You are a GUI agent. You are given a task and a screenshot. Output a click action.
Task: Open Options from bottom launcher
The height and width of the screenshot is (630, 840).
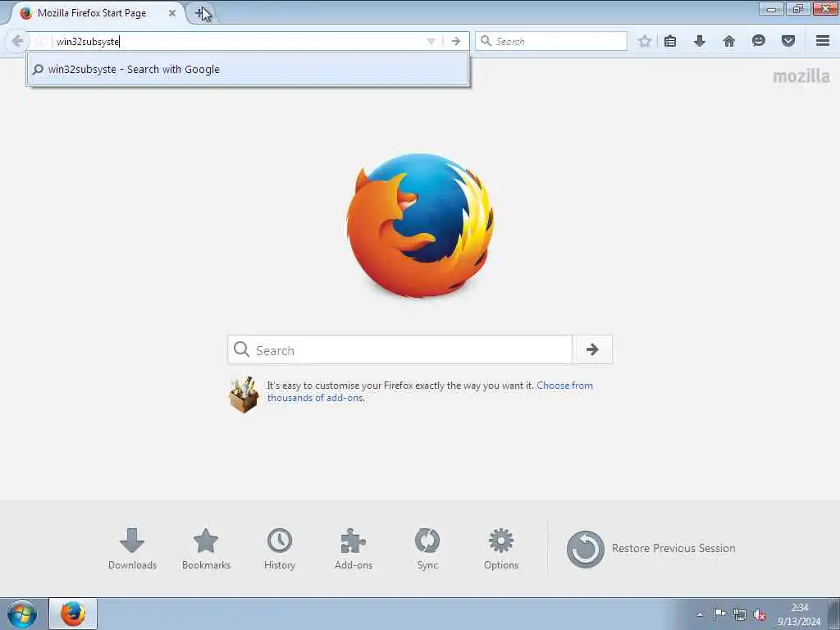pos(501,549)
